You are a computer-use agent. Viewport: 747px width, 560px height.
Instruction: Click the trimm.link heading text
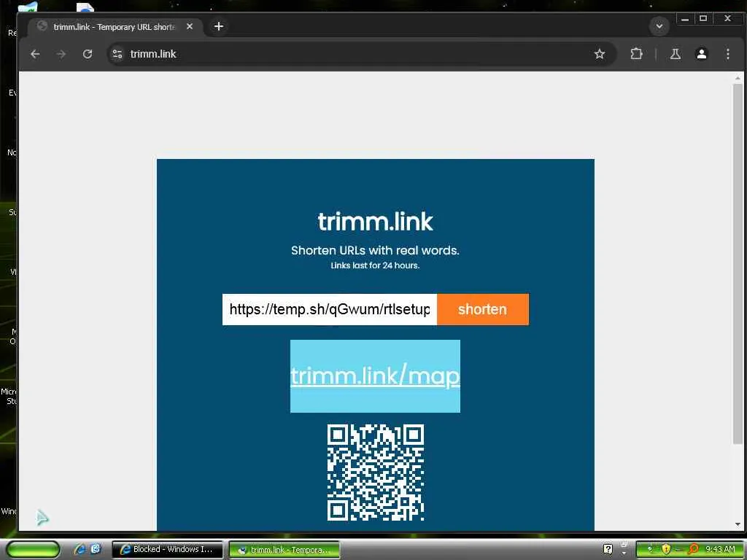coord(376,222)
